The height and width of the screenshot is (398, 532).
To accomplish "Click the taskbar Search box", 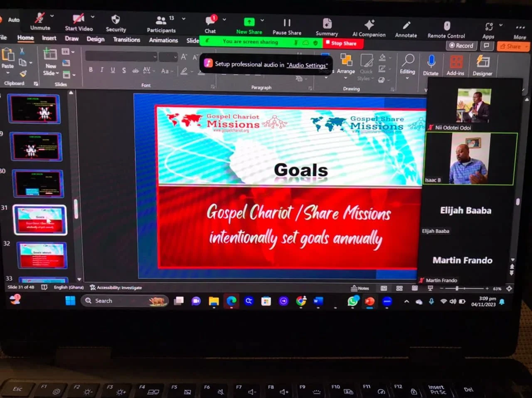I will [x=125, y=300].
